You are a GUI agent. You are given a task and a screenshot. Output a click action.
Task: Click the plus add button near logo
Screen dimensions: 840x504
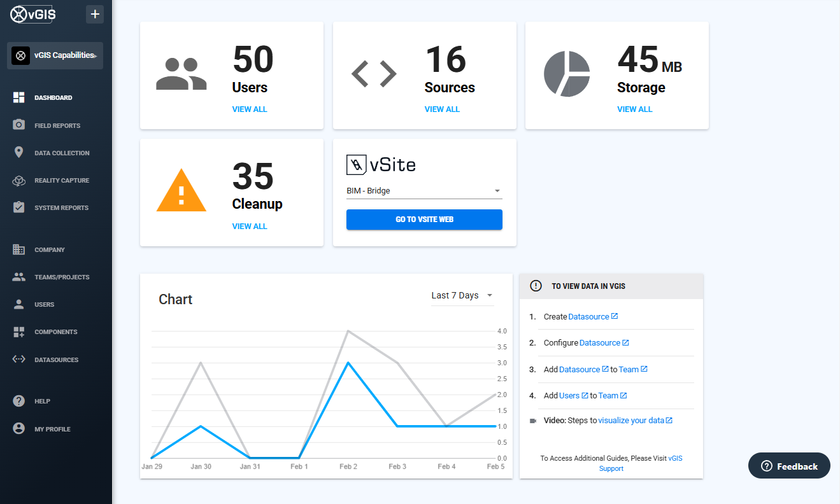coord(95,14)
